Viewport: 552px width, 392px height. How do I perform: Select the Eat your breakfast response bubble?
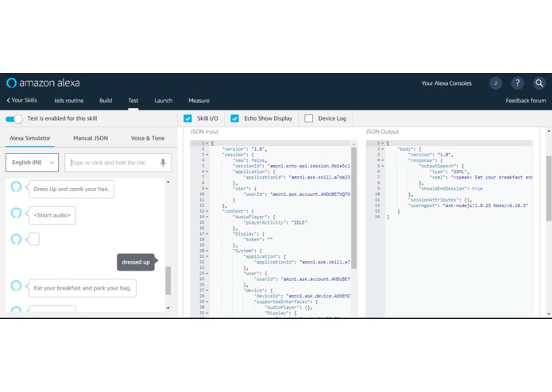(83, 288)
